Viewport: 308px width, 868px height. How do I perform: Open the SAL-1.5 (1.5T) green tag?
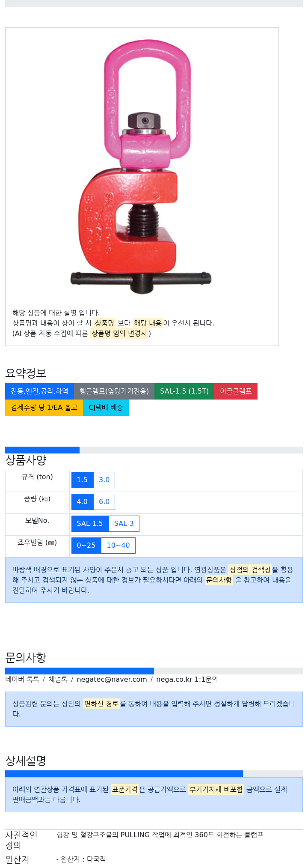coord(184,391)
